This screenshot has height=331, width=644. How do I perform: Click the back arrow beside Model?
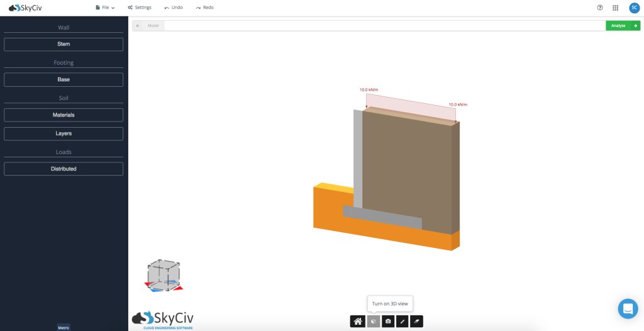pyautogui.click(x=138, y=26)
